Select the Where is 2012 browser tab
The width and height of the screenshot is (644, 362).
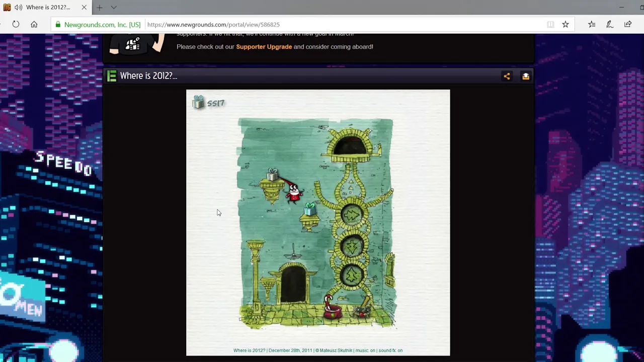(x=46, y=7)
